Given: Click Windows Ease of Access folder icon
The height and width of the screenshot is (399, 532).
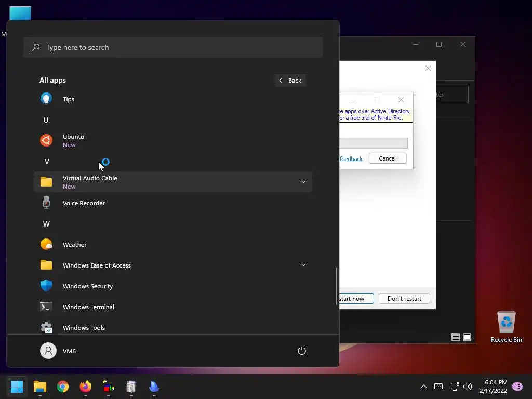Looking at the screenshot, I should [x=46, y=265].
